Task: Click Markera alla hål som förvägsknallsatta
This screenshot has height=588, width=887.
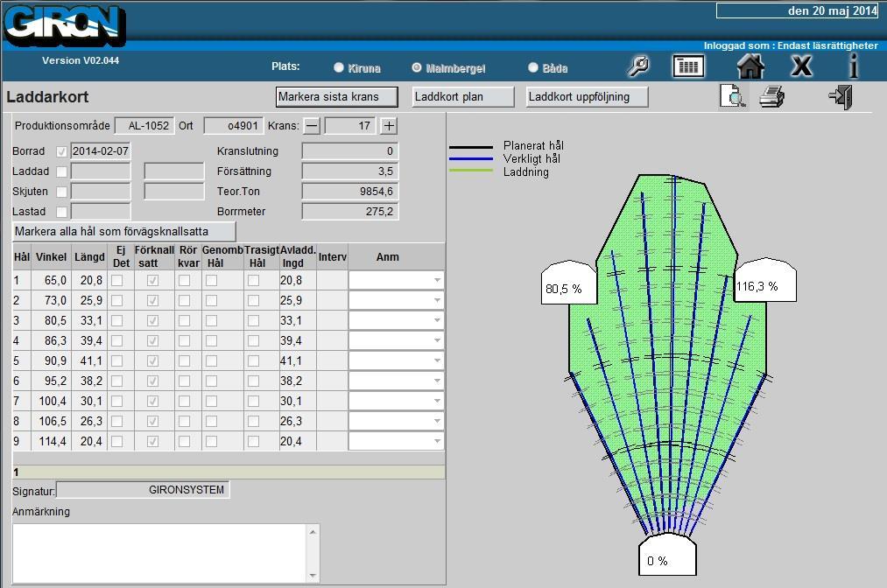Action: [x=123, y=231]
